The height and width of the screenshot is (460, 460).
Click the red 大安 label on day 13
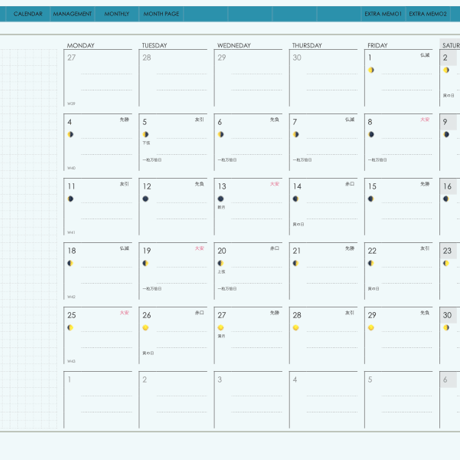(274, 184)
